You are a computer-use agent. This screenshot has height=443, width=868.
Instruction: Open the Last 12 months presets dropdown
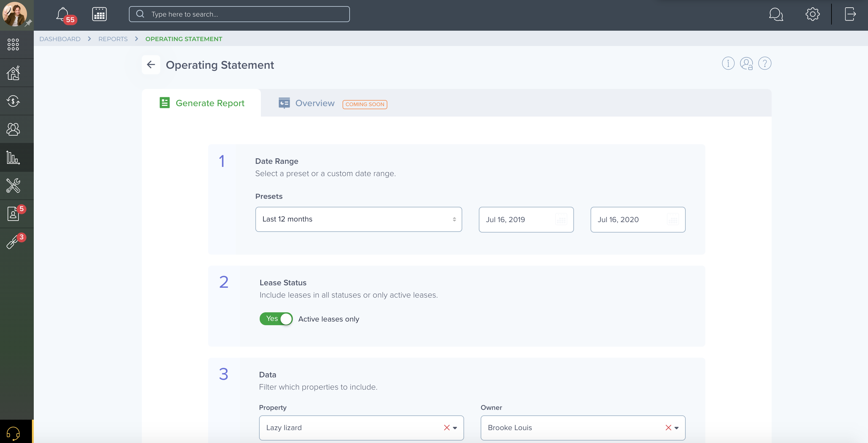[x=358, y=219]
